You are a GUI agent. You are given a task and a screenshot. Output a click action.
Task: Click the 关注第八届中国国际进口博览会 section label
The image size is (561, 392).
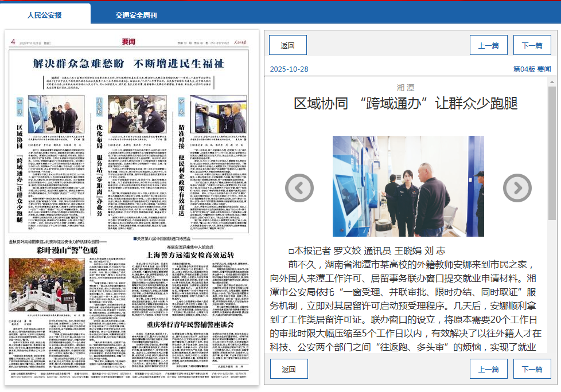[163, 238]
